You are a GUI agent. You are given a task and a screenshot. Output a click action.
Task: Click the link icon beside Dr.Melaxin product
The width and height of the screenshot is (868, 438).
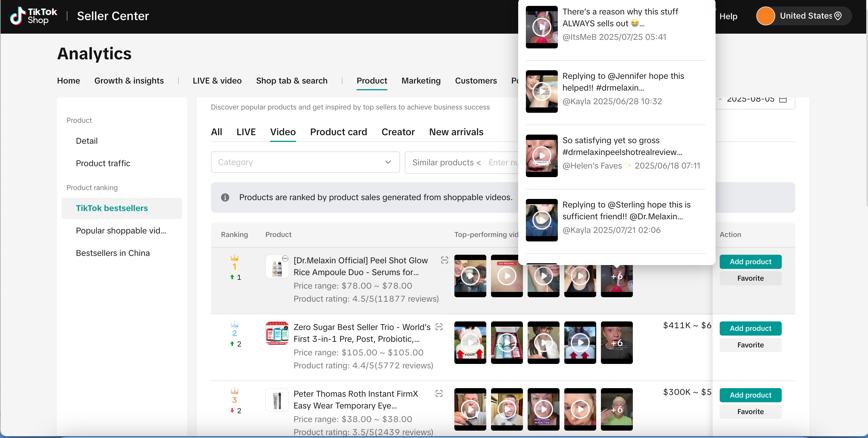pos(444,260)
